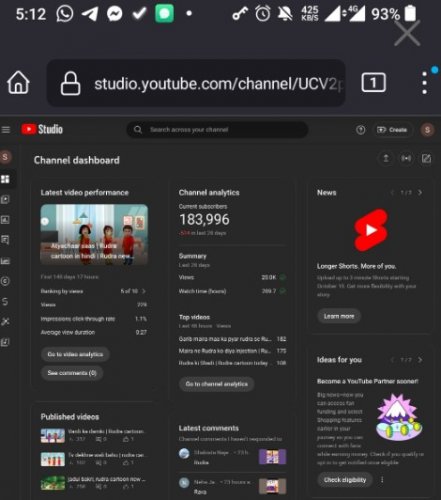Screen dimensions: 441x500
Task: Click the Average view duration row
Action: coord(94,332)
